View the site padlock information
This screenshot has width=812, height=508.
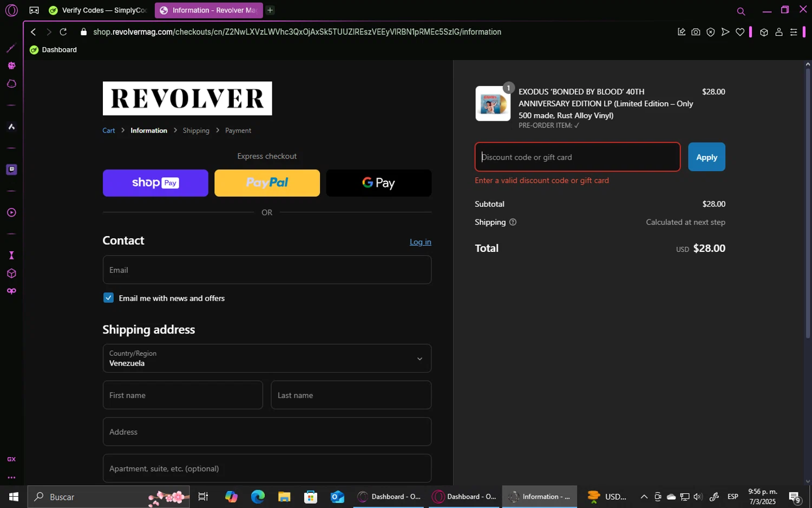[83, 32]
